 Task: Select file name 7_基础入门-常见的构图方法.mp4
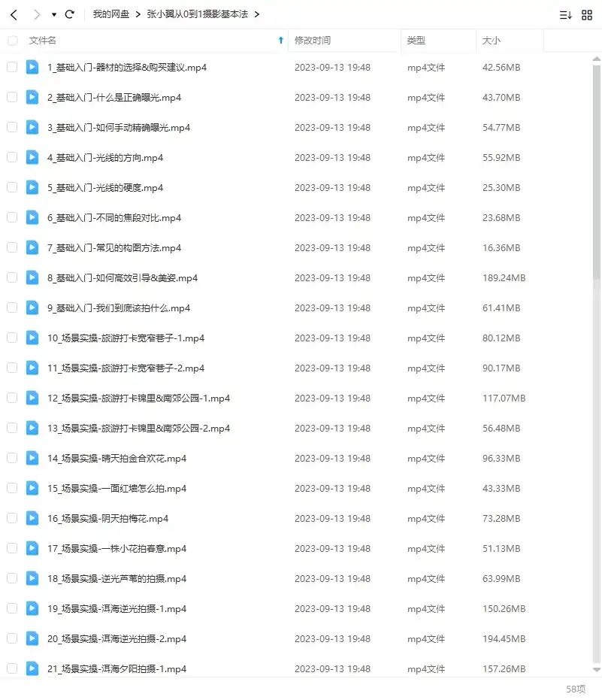pyautogui.click(x=114, y=248)
